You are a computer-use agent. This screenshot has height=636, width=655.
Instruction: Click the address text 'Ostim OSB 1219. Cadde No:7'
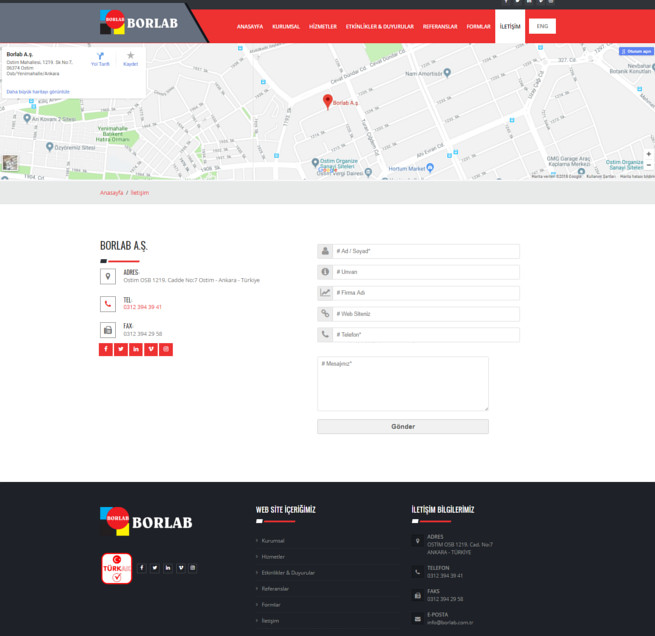(x=160, y=280)
